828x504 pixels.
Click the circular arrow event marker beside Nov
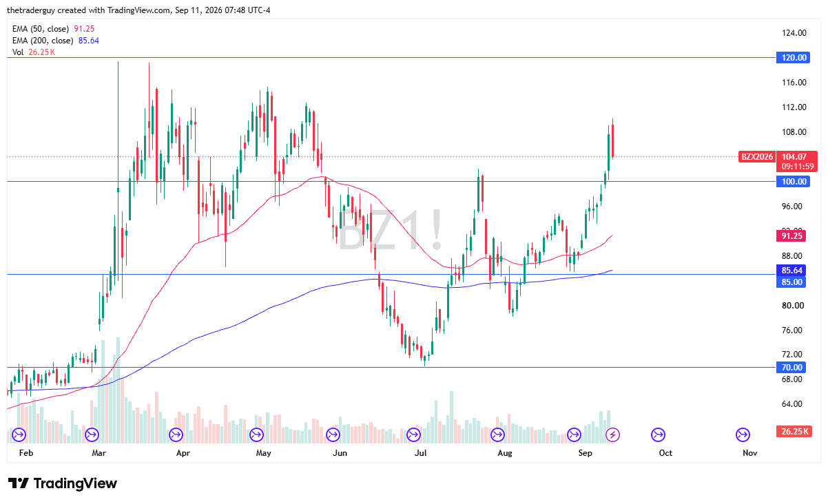coord(743,434)
